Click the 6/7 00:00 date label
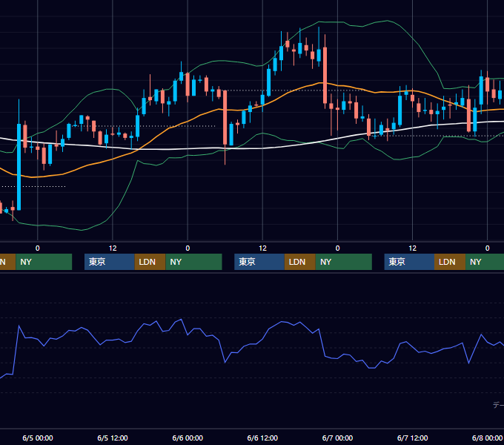The height and width of the screenshot is (445, 504). pos(337,438)
